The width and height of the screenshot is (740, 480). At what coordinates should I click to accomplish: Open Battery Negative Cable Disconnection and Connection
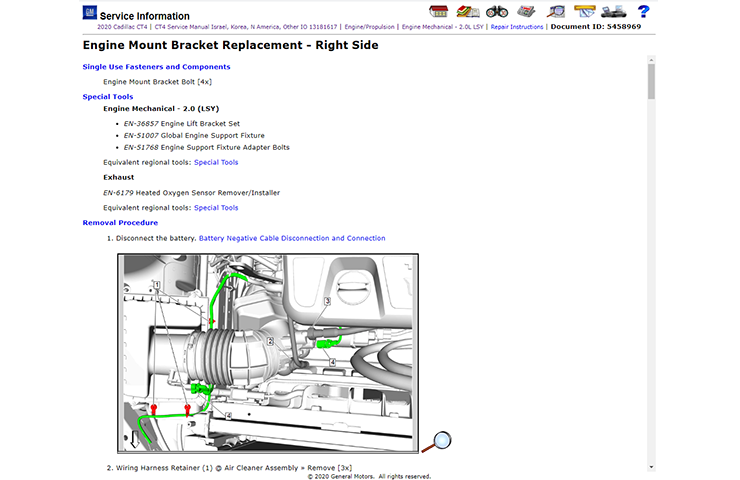[292, 238]
